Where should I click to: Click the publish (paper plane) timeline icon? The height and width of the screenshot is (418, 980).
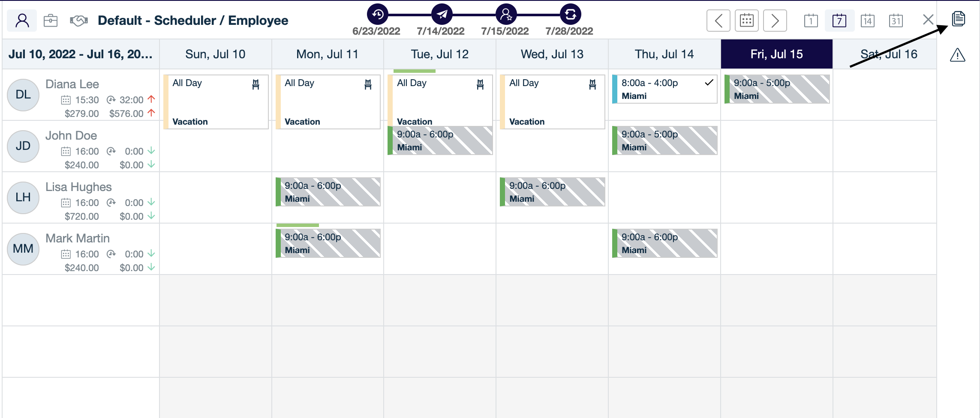coord(441,15)
